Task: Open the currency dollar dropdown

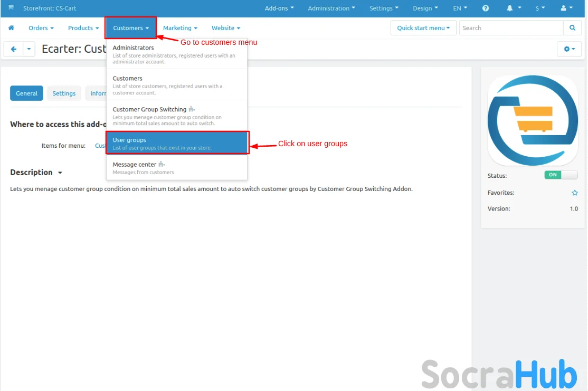Action: 540,8
